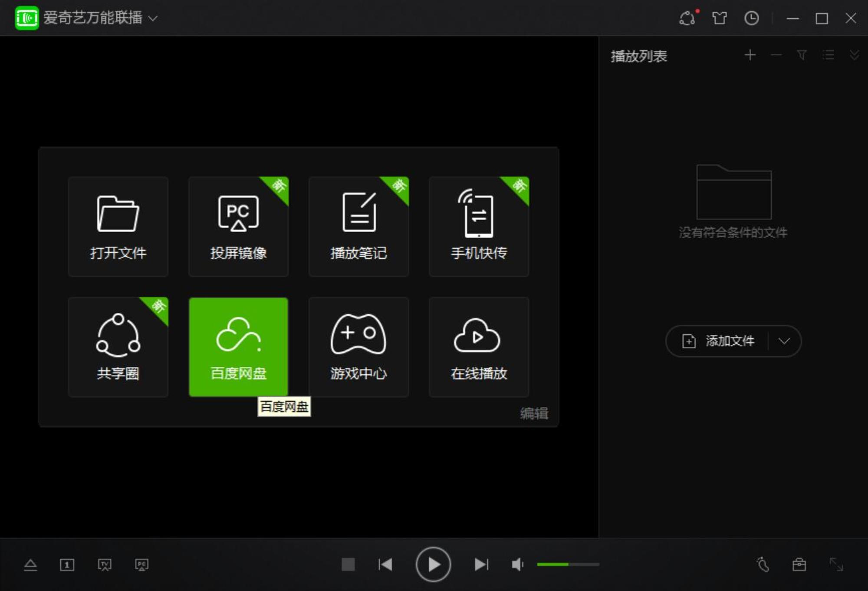Adjust the green volume slider
This screenshot has width=868, height=591.
point(568,565)
